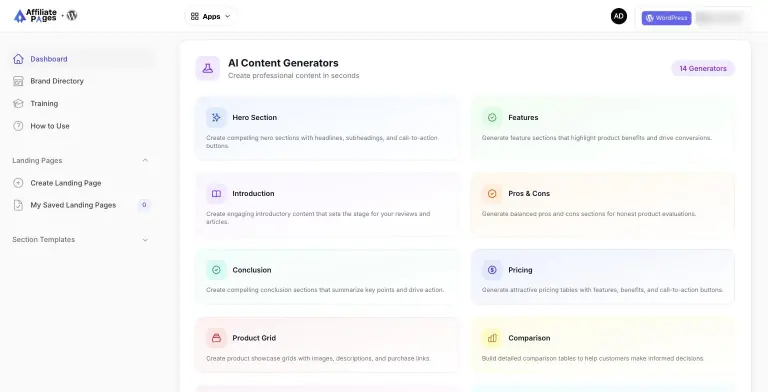Click the Create Landing Page plus icon
Viewport: 768px width, 392px height.
[x=18, y=183]
